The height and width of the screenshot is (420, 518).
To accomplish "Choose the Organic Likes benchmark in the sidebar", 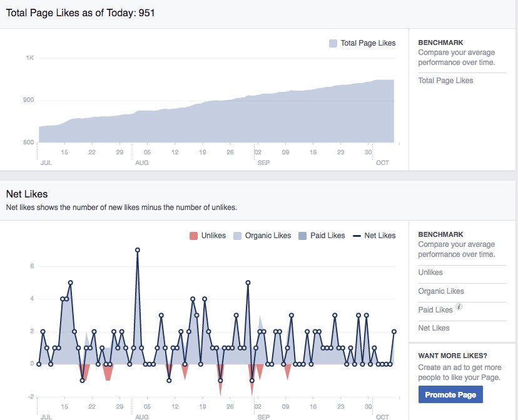I will pyautogui.click(x=440, y=291).
